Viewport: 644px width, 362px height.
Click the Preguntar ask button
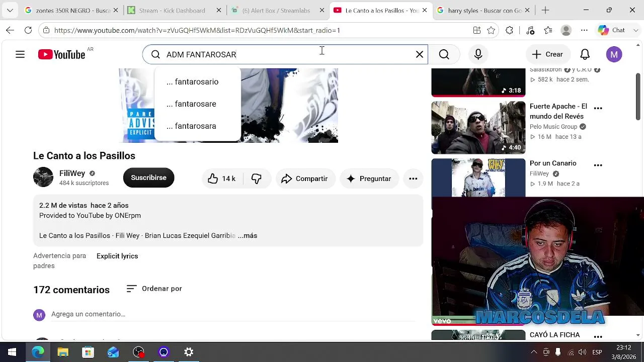(369, 178)
